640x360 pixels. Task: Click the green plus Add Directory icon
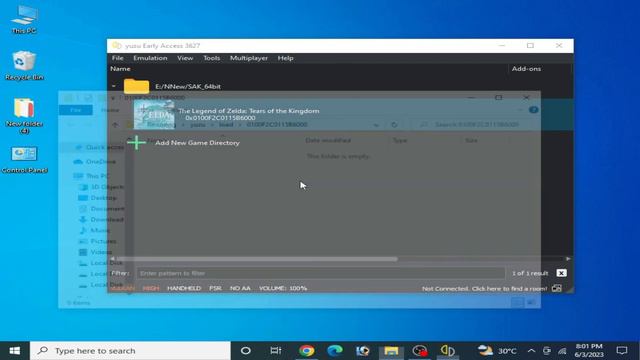point(136,142)
